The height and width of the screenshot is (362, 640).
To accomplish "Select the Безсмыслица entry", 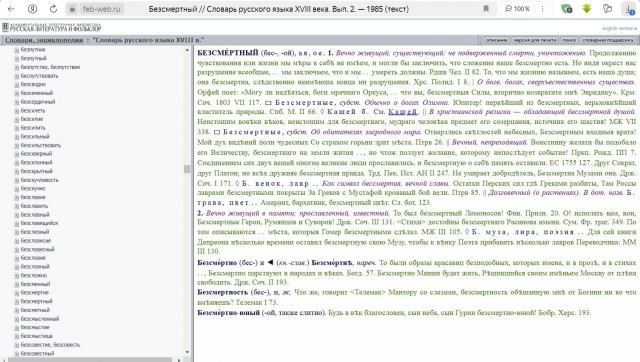I will point(36,336).
